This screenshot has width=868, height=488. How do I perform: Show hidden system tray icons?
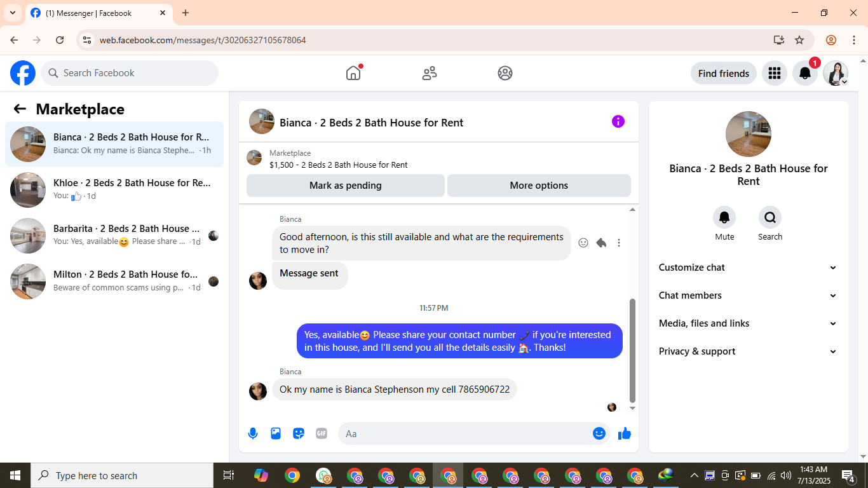click(x=694, y=475)
